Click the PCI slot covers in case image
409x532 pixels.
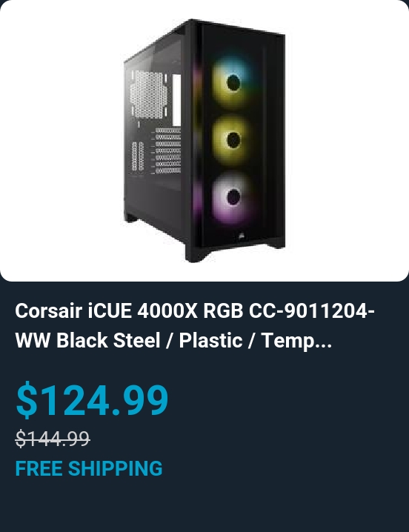tap(167, 150)
